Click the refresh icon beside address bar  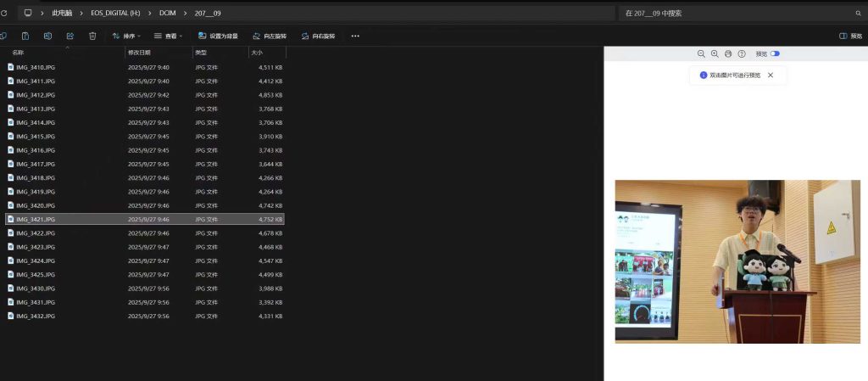(x=4, y=13)
